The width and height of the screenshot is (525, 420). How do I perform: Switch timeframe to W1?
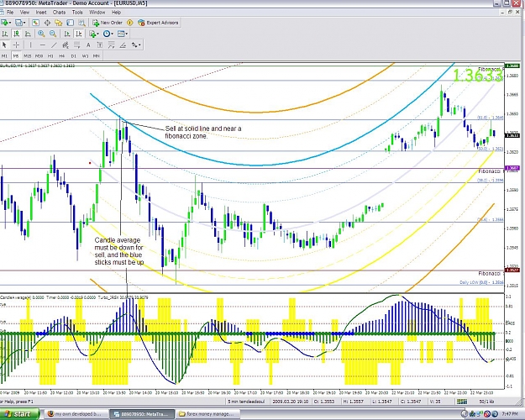pyautogui.click(x=85, y=56)
